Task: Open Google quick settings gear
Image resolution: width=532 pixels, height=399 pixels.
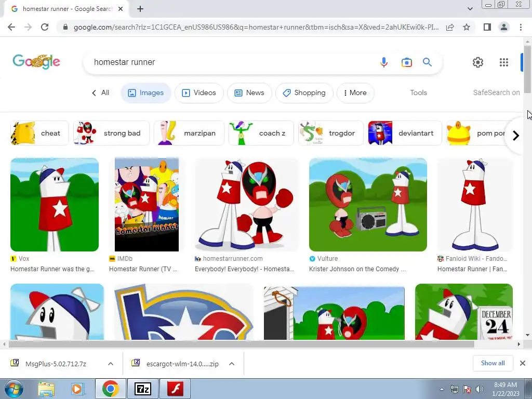Action: click(478, 62)
